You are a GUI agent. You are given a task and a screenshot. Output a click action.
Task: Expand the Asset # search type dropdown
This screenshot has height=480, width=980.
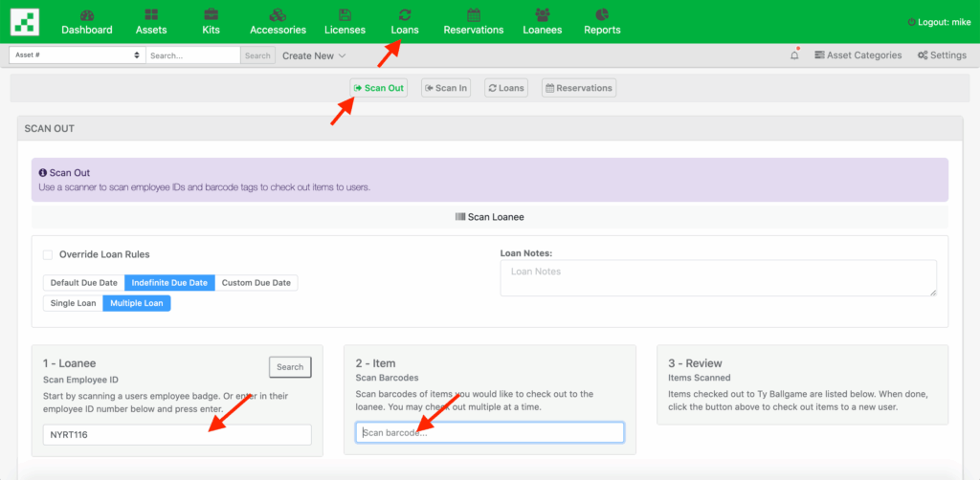[77, 55]
